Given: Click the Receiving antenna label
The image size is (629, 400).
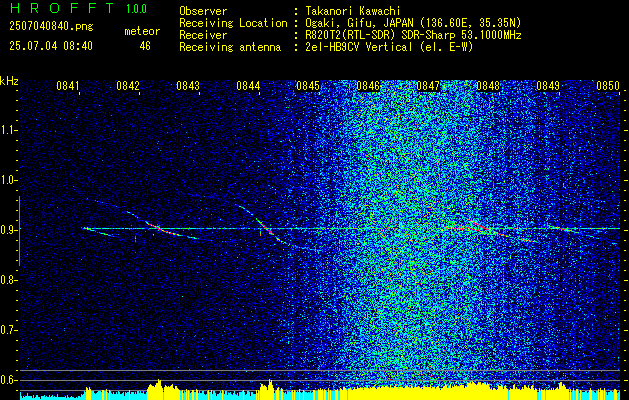Looking at the screenshot, I should (230, 47).
